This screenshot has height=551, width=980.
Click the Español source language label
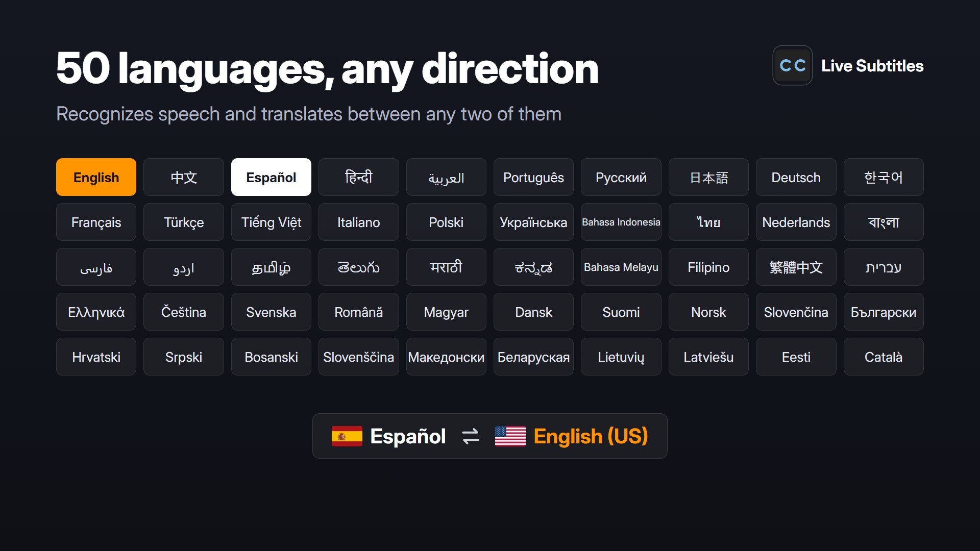408,436
